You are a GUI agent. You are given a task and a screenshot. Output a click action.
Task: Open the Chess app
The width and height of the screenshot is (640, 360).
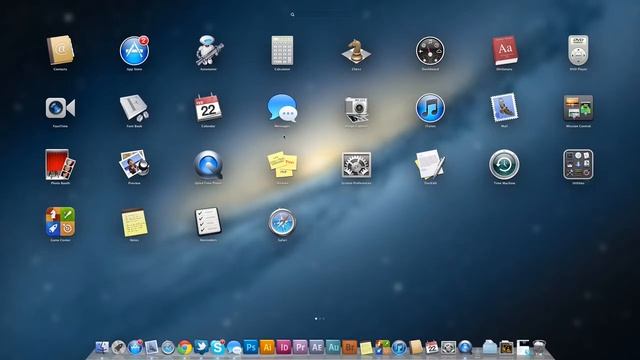click(x=356, y=51)
